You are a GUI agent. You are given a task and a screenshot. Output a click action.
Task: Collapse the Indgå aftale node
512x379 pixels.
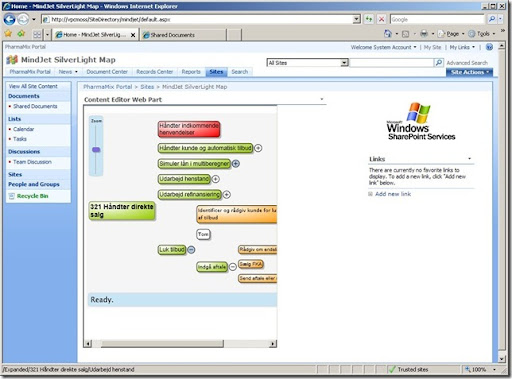tap(233, 267)
